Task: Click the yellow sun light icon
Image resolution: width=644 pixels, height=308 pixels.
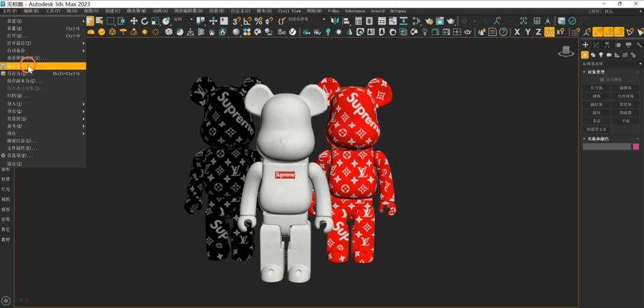Action: (x=145, y=31)
